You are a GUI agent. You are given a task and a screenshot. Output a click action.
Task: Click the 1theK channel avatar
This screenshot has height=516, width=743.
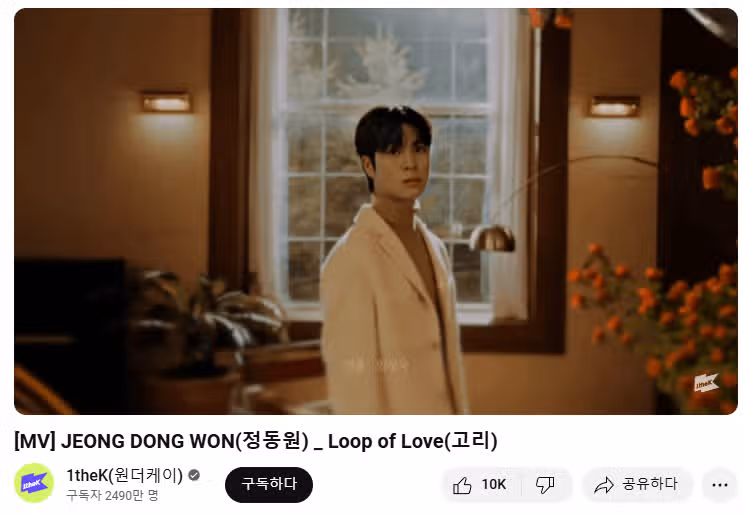34,483
